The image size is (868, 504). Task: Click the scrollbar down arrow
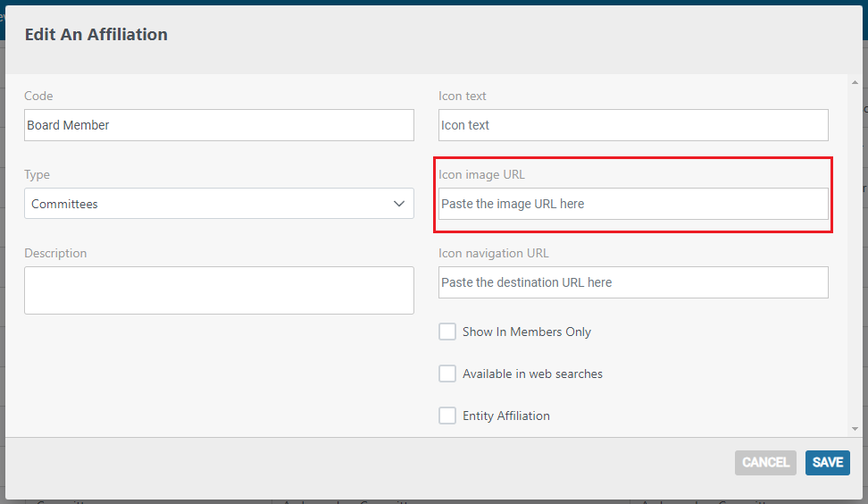[855, 429]
